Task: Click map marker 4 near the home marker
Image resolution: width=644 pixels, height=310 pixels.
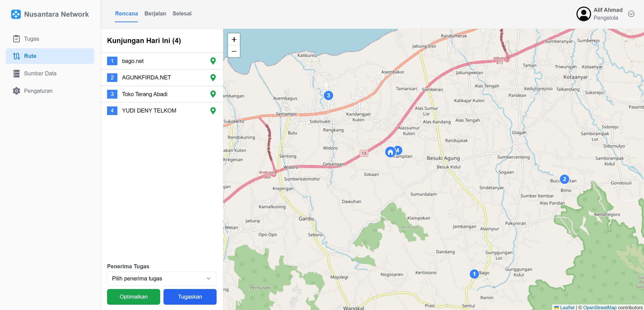Action: (x=399, y=150)
